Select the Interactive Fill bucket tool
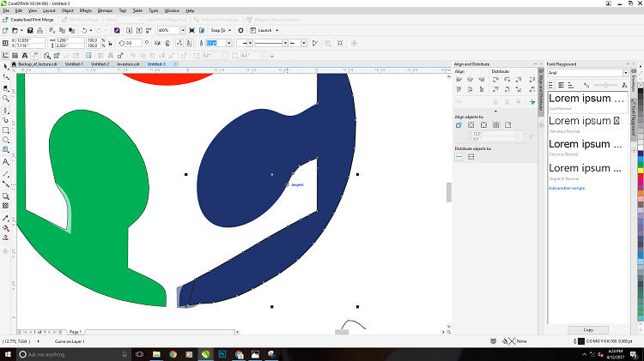The height and width of the screenshot is (361, 644). 6,228
